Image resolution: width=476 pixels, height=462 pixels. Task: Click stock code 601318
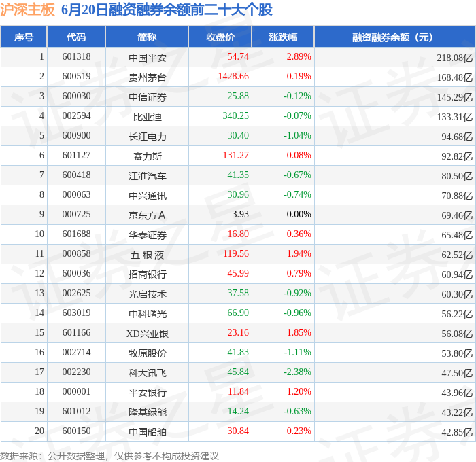76,56
